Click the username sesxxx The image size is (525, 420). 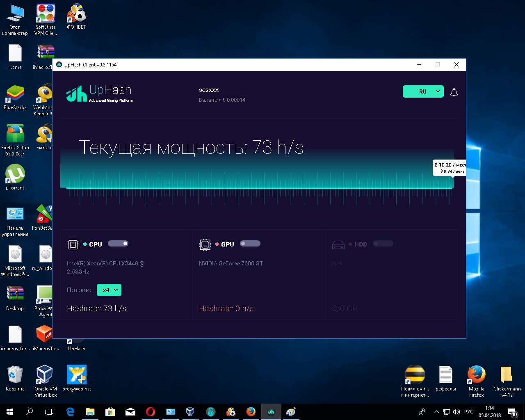click(x=209, y=90)
